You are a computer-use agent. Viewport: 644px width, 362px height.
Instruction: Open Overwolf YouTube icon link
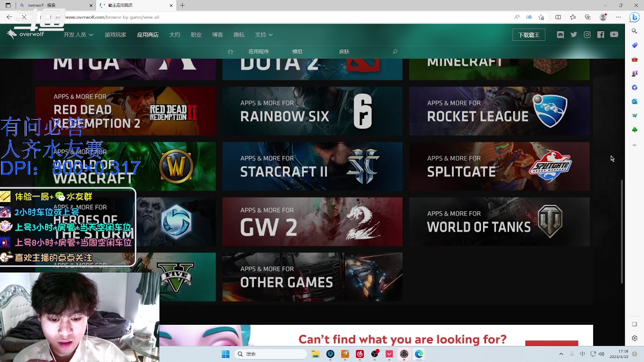coord(614,35)
